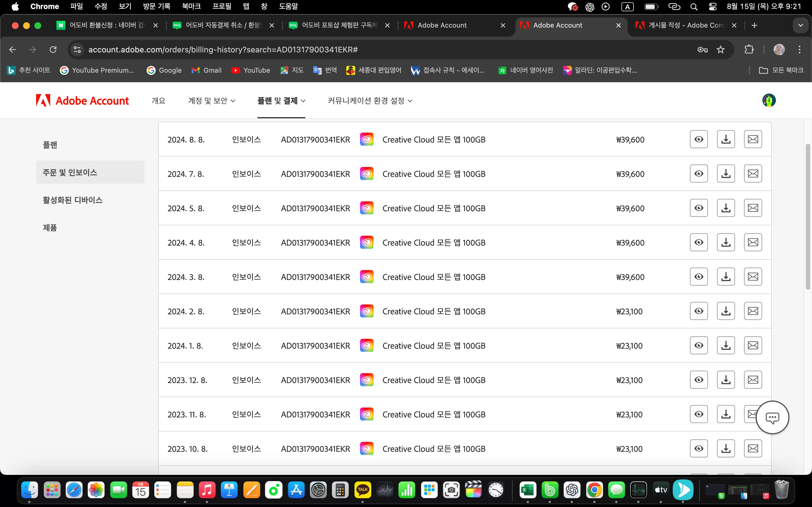The width and height of the screenshot is (812, 507).
Task: Email the 2023. 12. 8. invoice
Action: pyautogui.click(x=753, y=380)
